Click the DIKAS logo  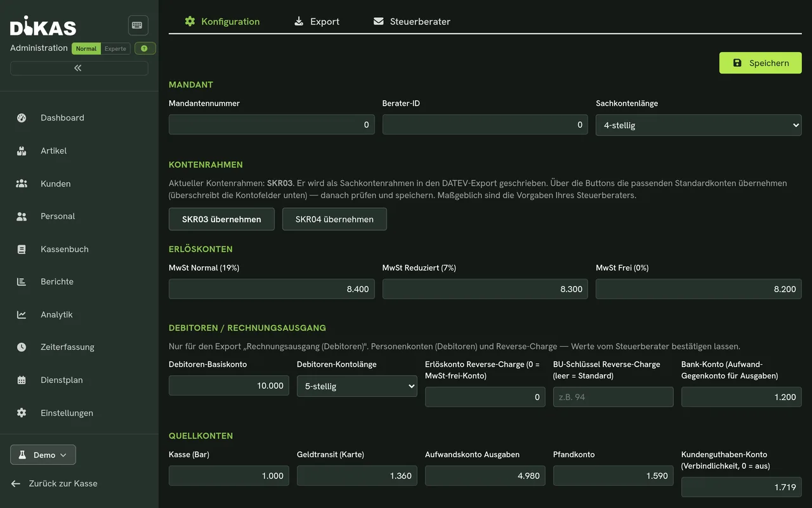(43, 25)
